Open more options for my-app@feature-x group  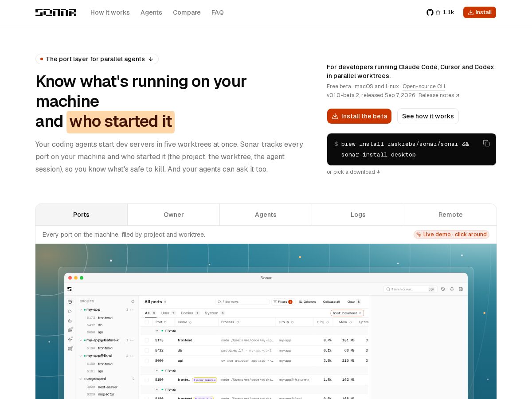point(132,340)
